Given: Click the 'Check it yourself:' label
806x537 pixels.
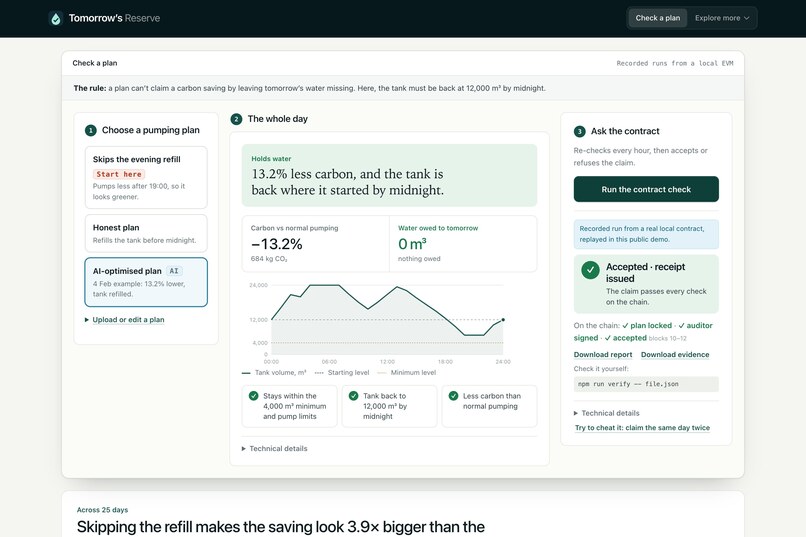Looking at the screenshot, I should click(x=601, y=368).
